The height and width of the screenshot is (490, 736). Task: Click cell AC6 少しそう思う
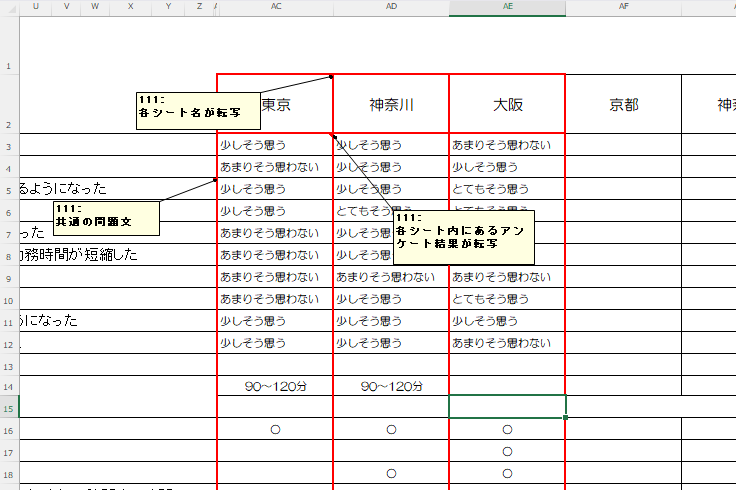(276, 211)
